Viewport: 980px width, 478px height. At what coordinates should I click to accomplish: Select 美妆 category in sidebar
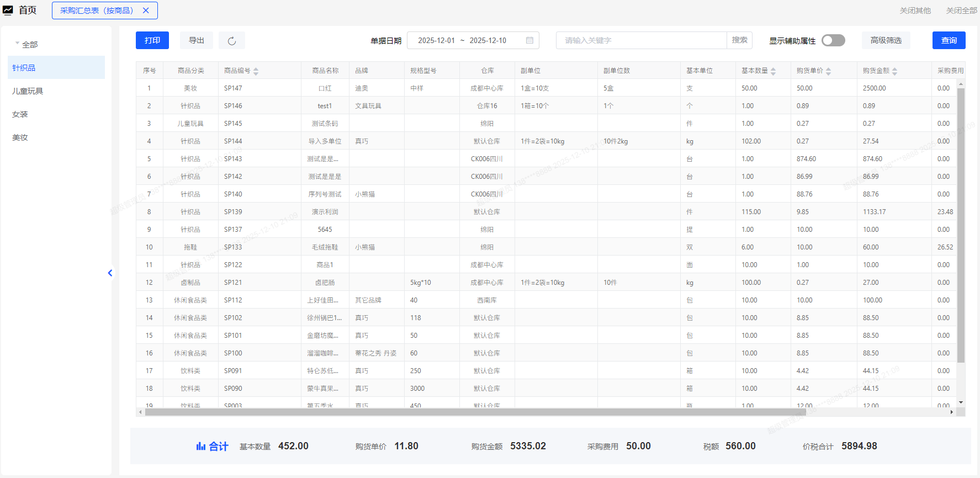click(20, 137)
